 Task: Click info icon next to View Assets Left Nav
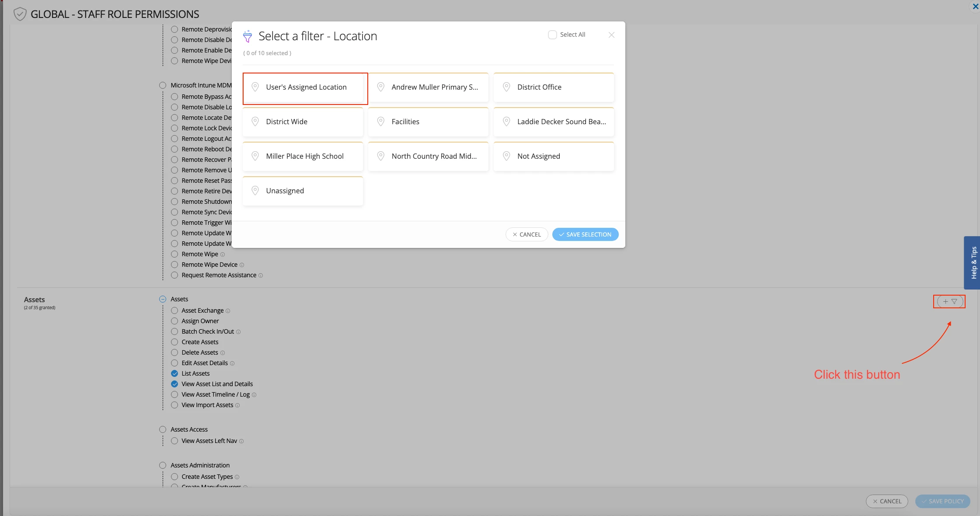pos(241,441)
